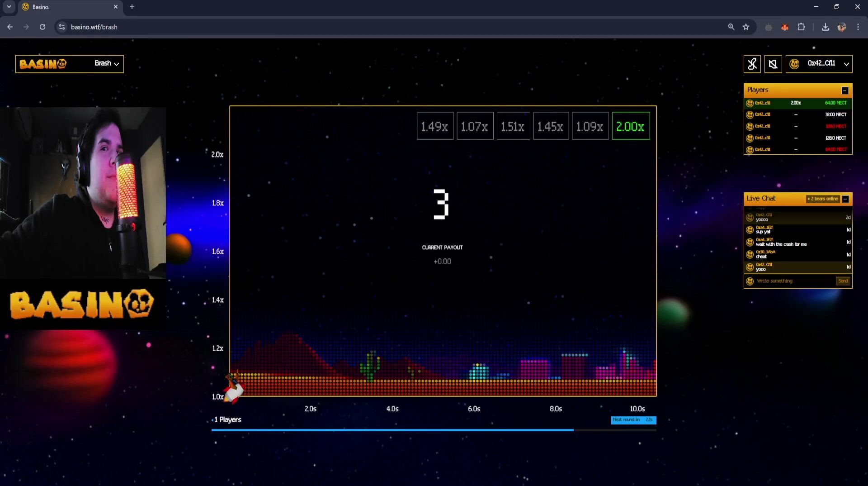The width and height of the screenshot is (868, 486).
Task: Open the tab search dropdown arrow
Action: coord(9,7)
